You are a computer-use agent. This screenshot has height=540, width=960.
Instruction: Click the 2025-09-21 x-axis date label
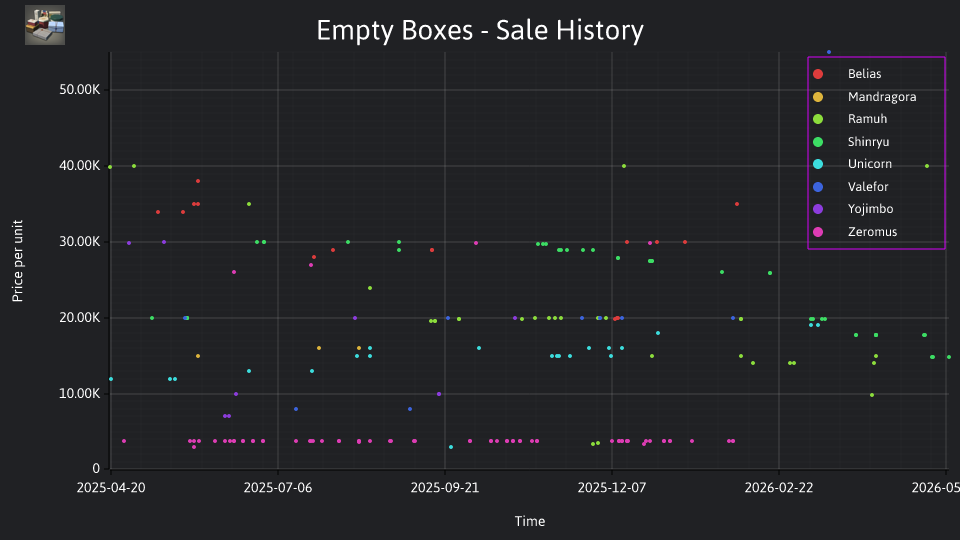(x=444, y=487)
